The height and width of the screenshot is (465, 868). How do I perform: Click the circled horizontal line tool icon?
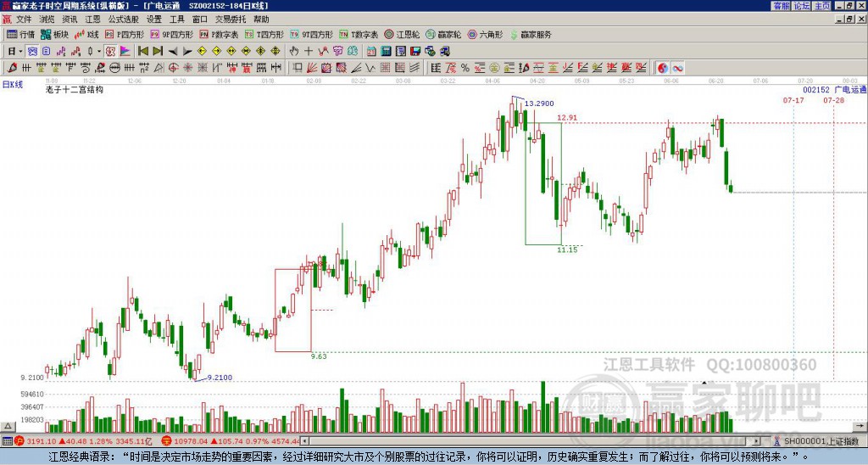[x=114, y=68]
